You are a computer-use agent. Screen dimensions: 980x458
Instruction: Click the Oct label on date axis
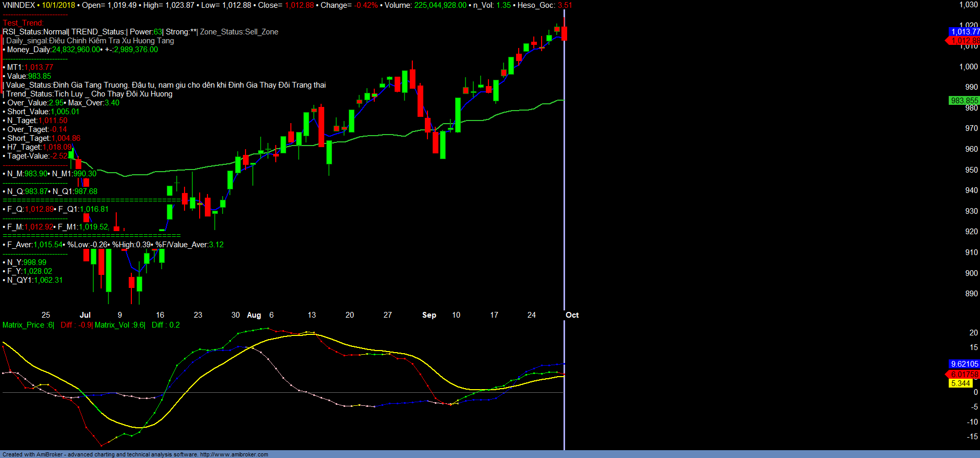tap(572, 315)
